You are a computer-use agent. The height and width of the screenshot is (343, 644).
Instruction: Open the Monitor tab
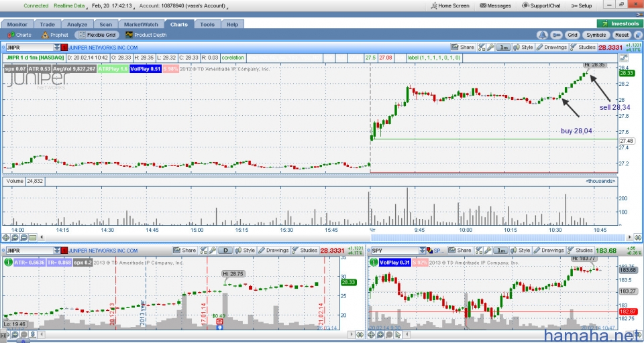17,25
